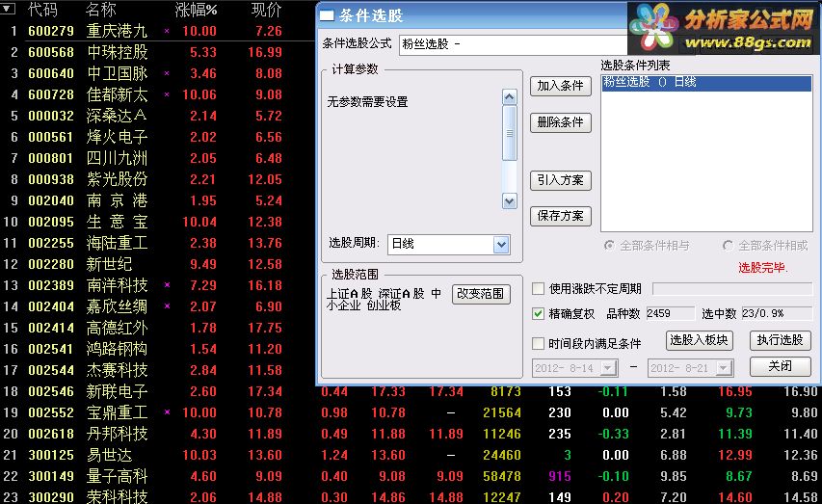This screenshot has height=504, width=822.
Task: Click the 品种数 field showing 2459
Action: pyautogui.click(x=670, y=313)
